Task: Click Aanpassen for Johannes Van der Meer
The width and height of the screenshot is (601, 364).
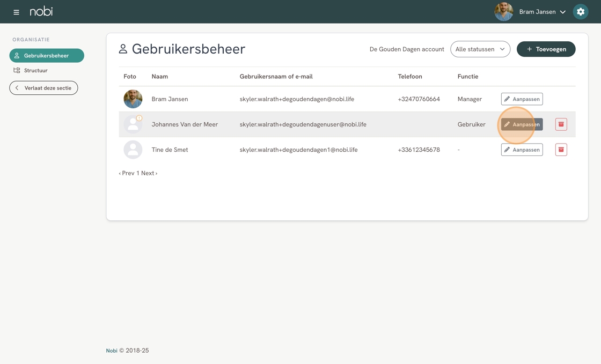Action: tap(522, 124)
